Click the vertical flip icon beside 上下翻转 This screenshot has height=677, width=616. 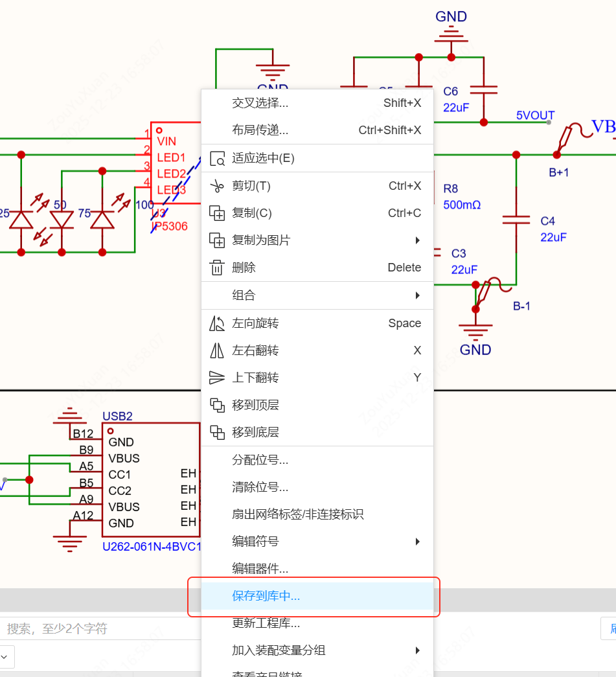pos(217,378)
